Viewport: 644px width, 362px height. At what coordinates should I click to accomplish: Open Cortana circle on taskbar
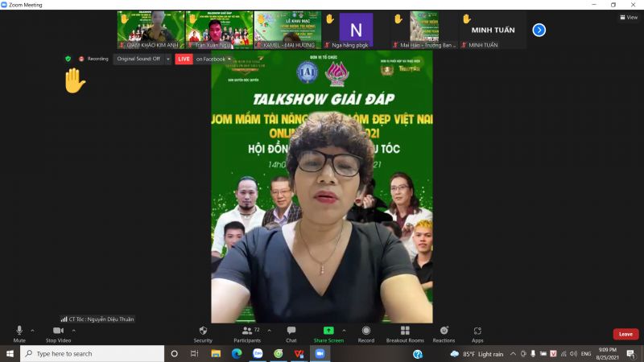pos(174,353)
